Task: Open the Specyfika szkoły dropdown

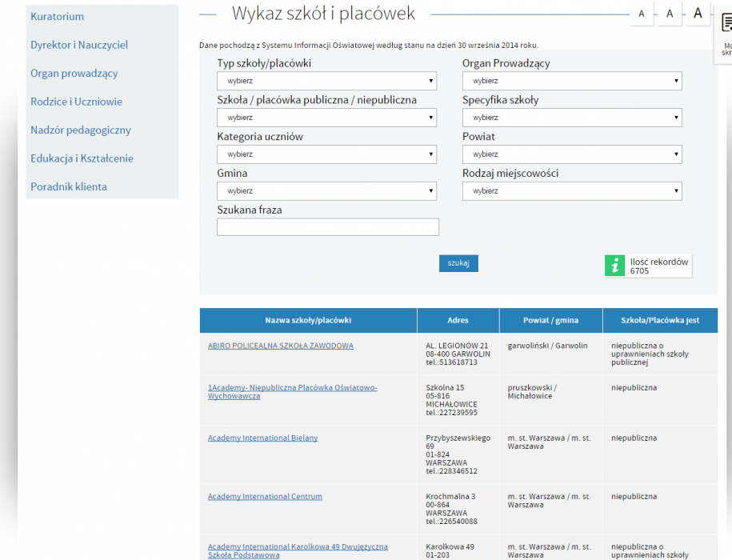Action: pyautogui.click(x=571, y=118)
